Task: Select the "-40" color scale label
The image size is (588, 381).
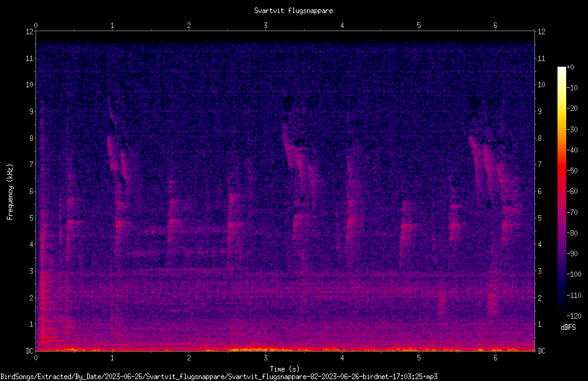Action: 572,150
